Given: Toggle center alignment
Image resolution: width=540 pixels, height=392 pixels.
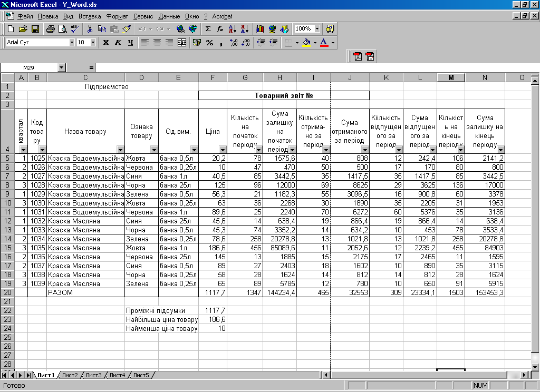Looking at the screenshot, I should tap(157, 43).
